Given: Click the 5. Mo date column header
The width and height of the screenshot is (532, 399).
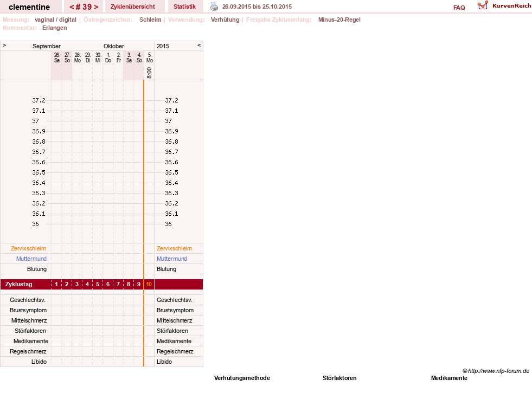Looking at the screenshot, I should pos(149,57).
